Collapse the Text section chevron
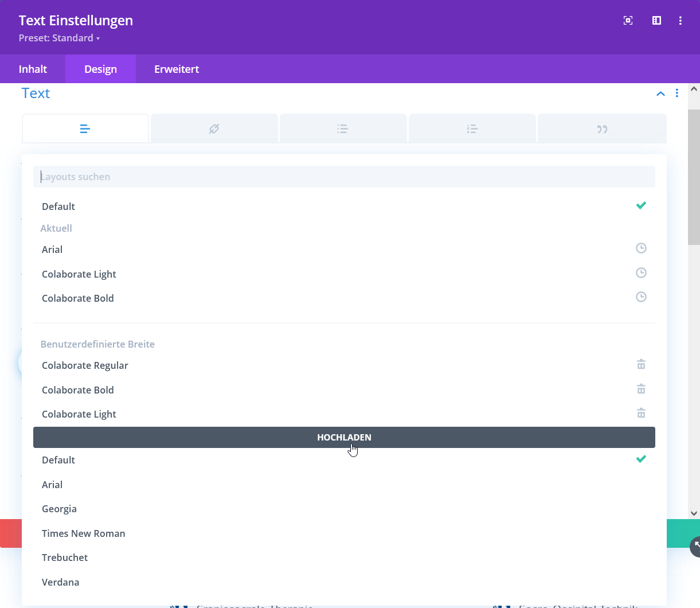700x608 pixels. coord(660,93)
